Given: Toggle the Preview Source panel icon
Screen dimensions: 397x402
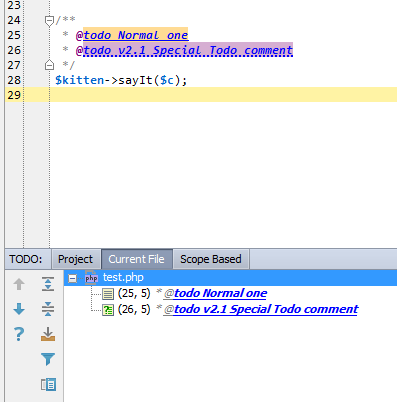Looking at the screenshot, I should click(48, 384).
